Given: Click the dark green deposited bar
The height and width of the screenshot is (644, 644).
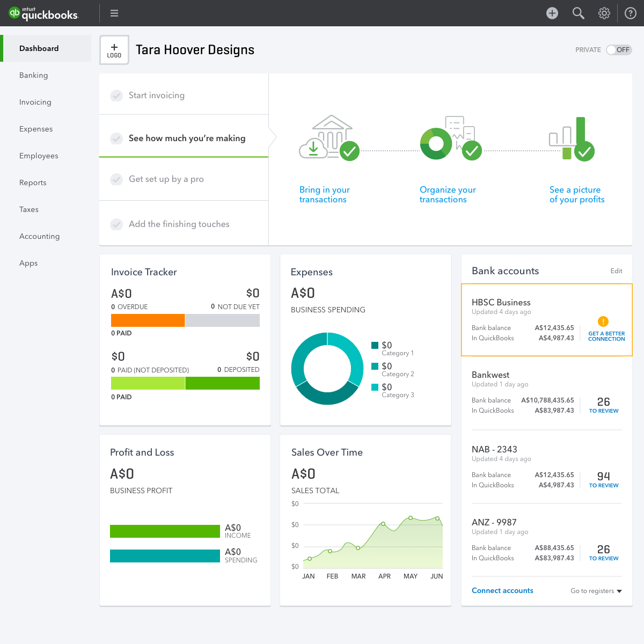Looking at the screenshot, I should click(x=223, y=383).
